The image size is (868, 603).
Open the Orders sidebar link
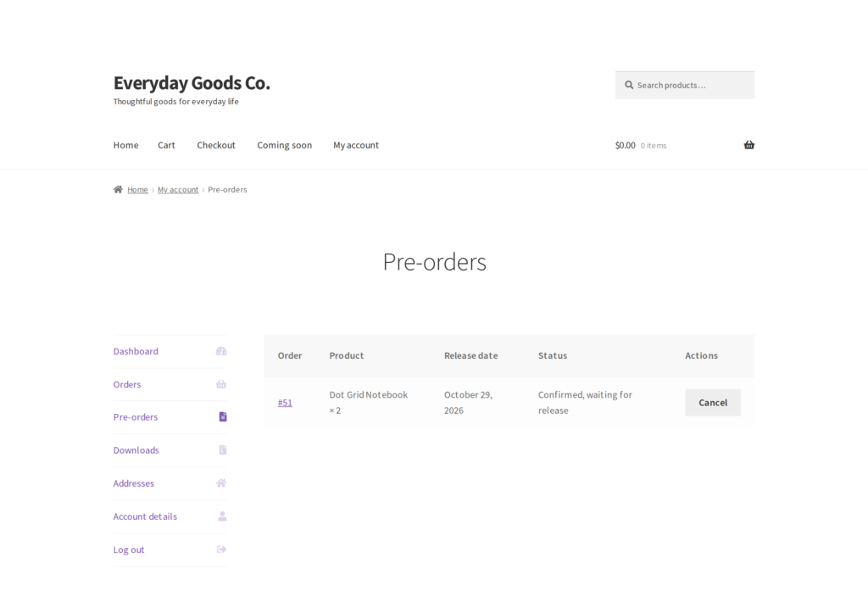[127, 384]
